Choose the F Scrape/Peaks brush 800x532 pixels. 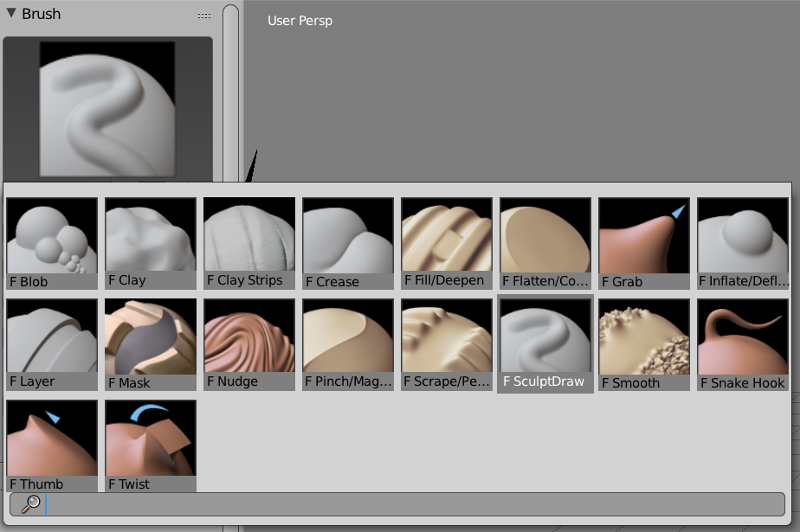[446, 343]
